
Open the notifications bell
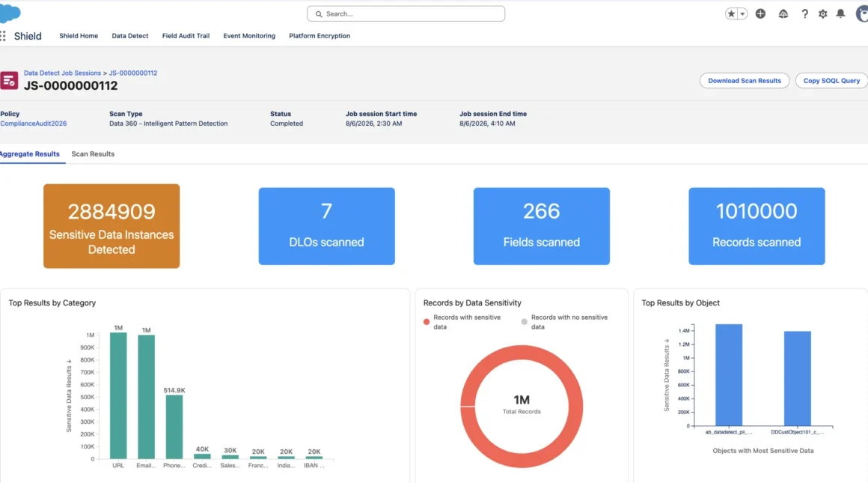840,13
